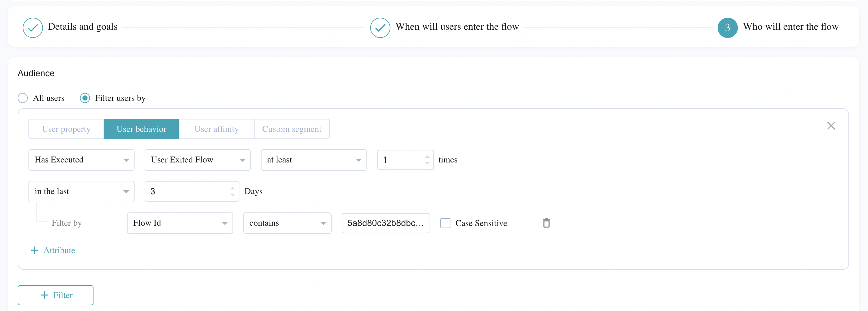
Task: Click the When will users enter checkmark icon
Action: [x=380, y=28]
